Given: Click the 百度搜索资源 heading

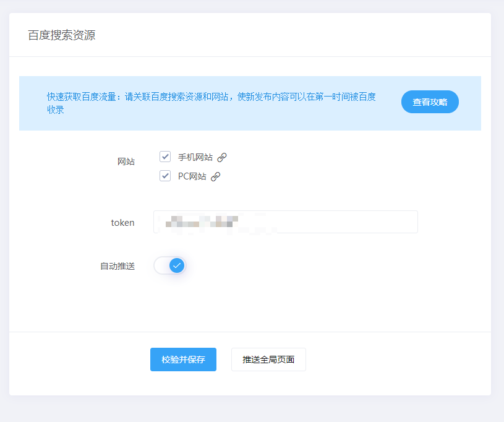Looking at the screenshot, I should pyautogui.click(x=62, y=35).
